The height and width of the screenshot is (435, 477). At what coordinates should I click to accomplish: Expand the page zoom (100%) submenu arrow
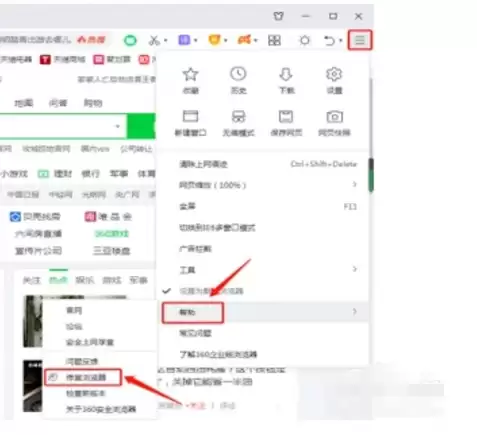[354, 184]
